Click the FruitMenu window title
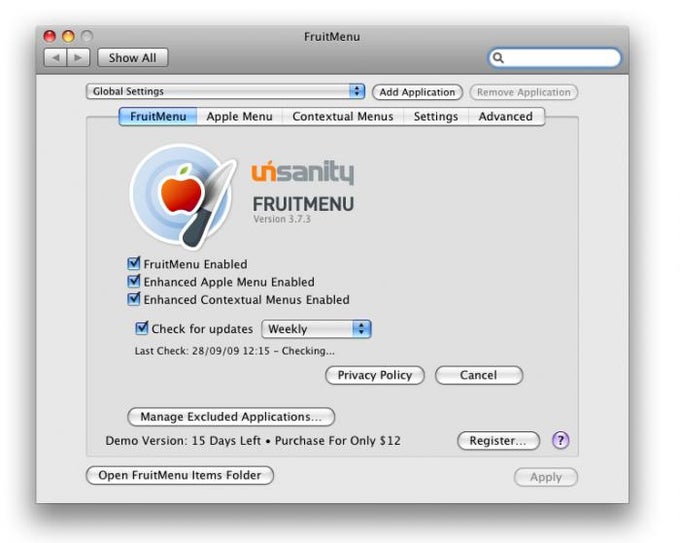This screenshot has height=543, width=680. (x=332, y=36)
